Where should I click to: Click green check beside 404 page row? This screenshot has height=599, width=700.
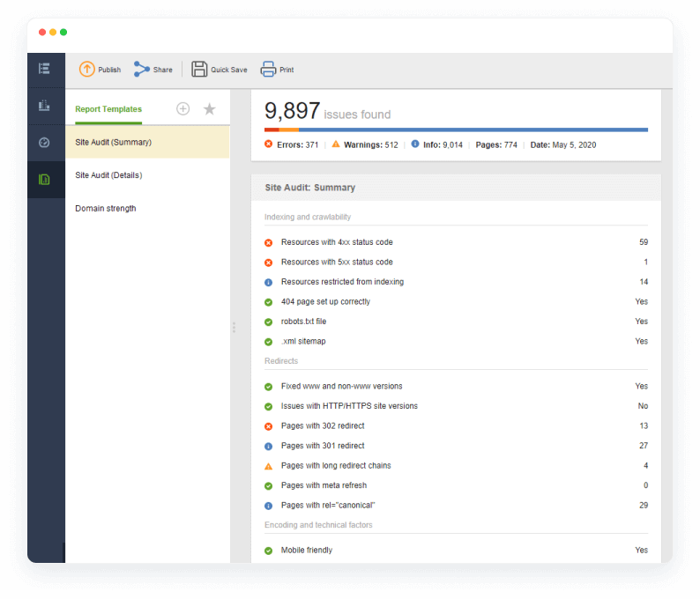pos(268,302)
